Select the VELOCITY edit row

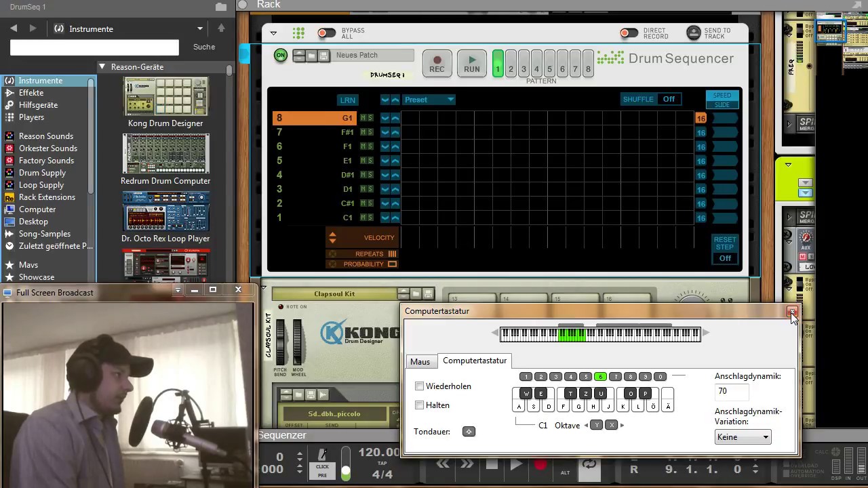[x=362, y=238]
